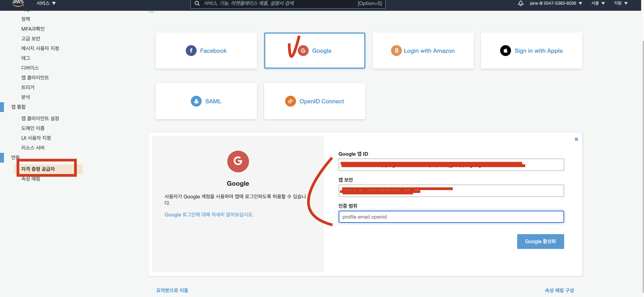
Task: Click the Sign in with Apple icon
Action: point(505,51)
